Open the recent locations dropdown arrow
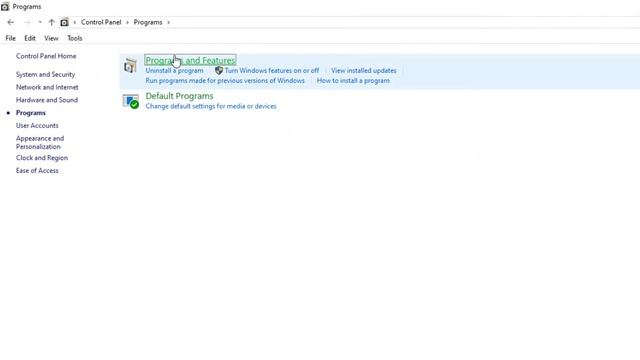This screenshot has width=640, height=360. [x=40, y=22]
